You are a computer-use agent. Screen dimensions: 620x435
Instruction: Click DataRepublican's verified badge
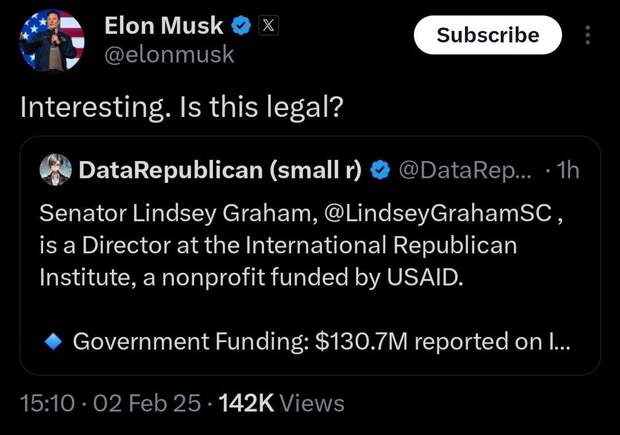click(x=380, y=170)
